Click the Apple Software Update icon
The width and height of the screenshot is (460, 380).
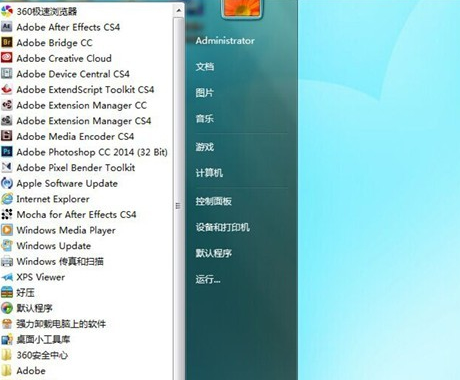click(7, 183)
